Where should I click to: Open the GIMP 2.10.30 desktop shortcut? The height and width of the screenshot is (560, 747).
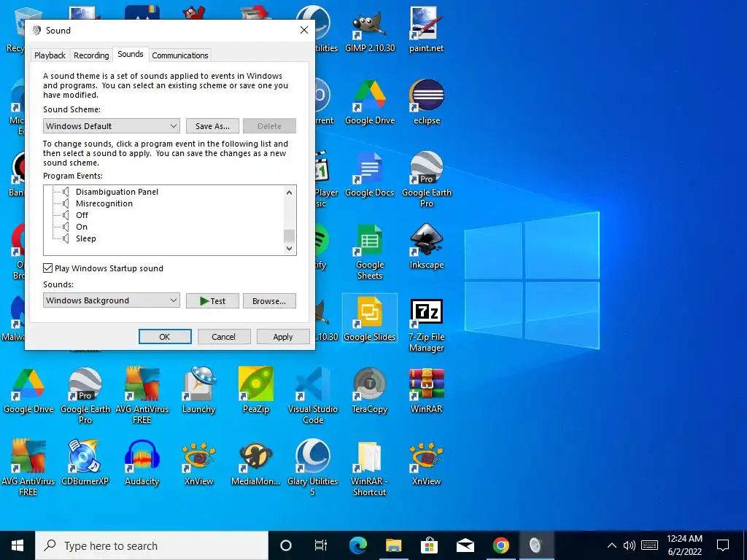click(x=370, y=28)
